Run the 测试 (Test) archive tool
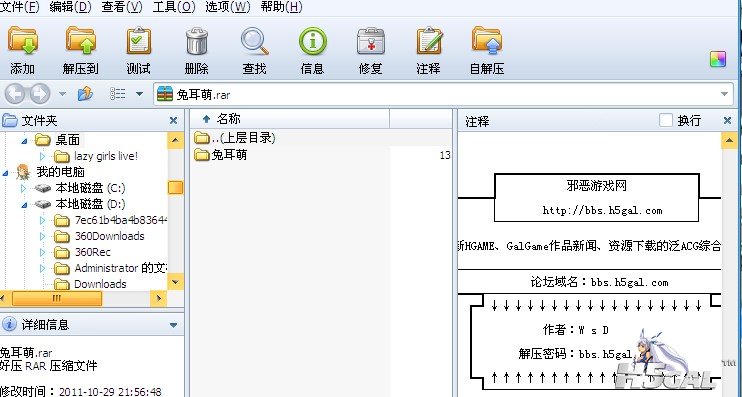742x397 pixels. 138,41
